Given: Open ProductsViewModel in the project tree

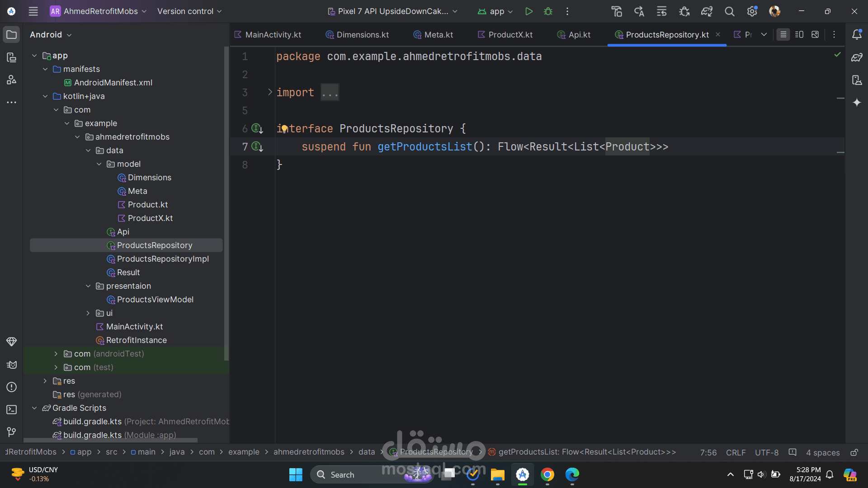Looking at the screenshot, I should pyautogui.click(x=155, y=300).
